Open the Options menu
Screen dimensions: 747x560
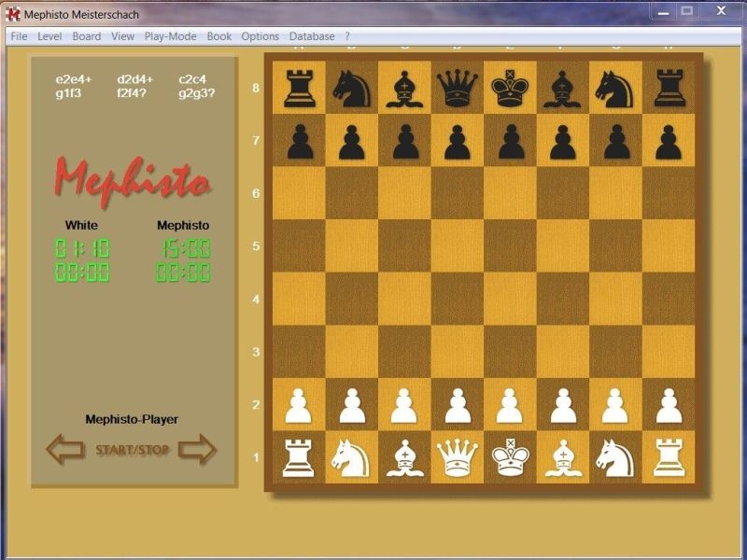point(261,36)
